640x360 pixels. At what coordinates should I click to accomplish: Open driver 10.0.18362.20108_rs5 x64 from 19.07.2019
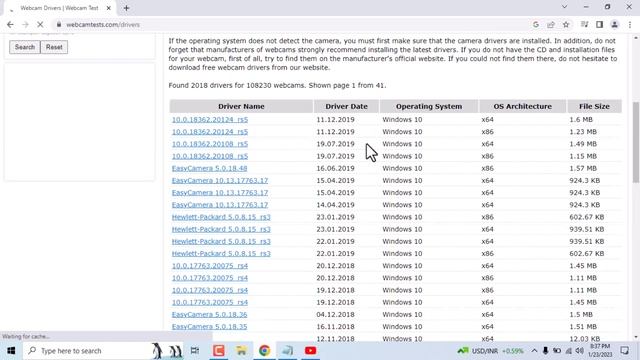click(x=210, y=144)
